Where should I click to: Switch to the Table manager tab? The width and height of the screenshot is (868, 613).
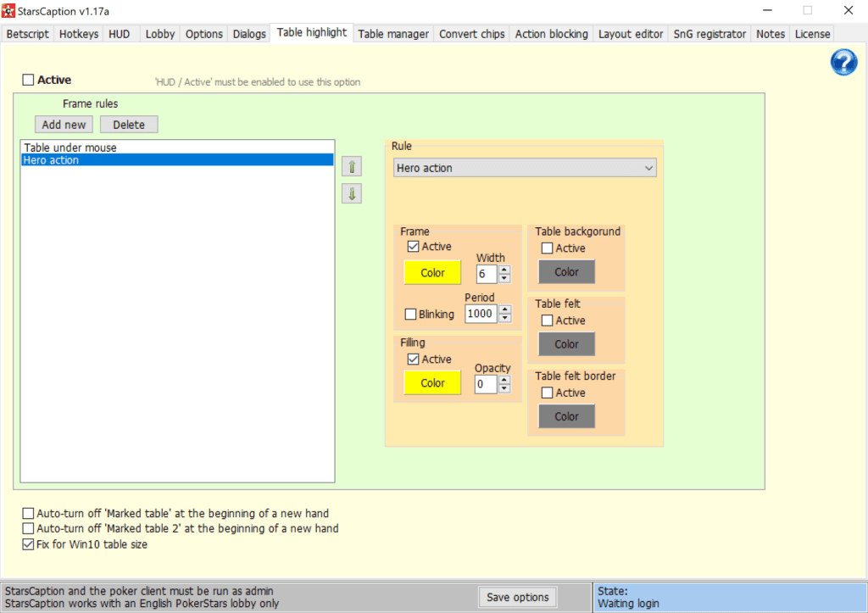click(x=393, y=34)
